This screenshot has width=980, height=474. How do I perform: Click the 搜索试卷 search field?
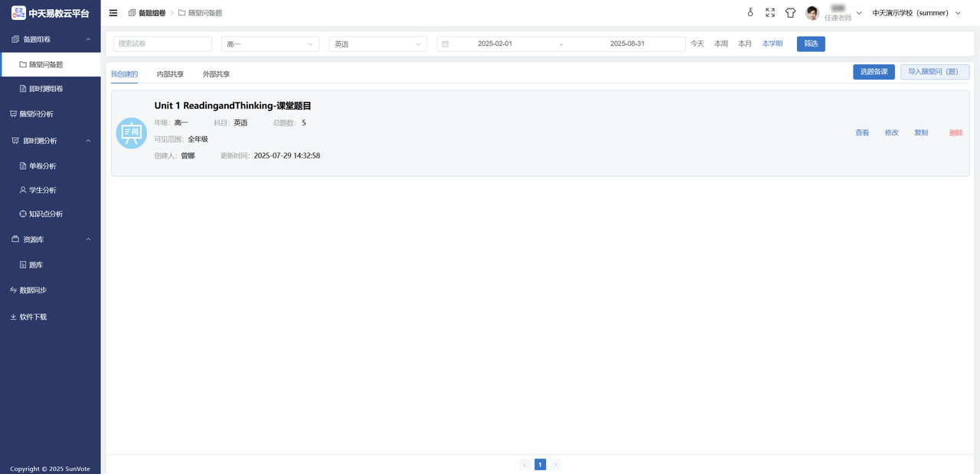(x=162, y=44)
